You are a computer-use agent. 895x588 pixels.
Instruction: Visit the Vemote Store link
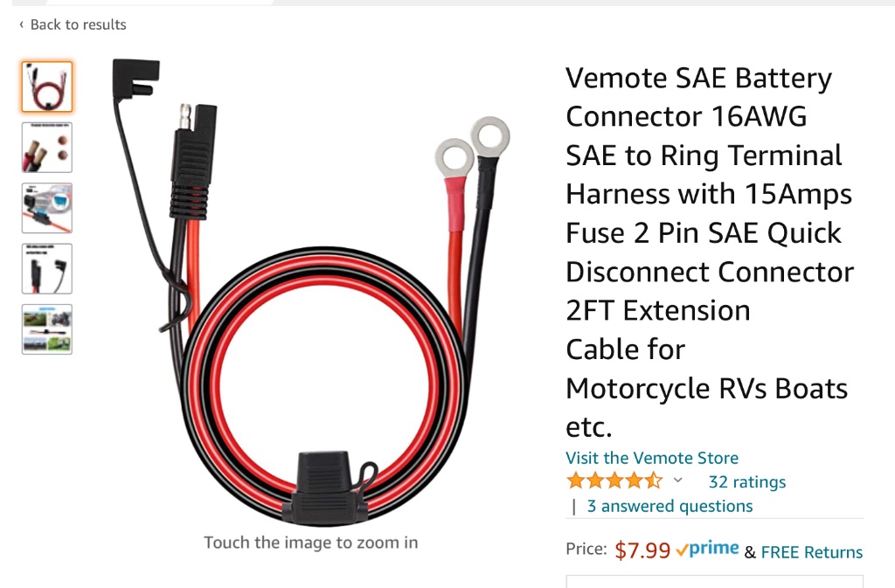point(651,458)
